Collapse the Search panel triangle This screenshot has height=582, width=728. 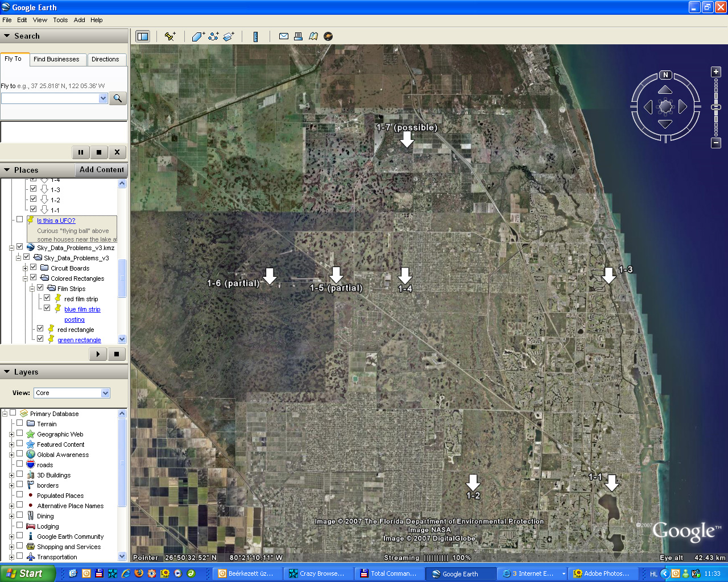pyautogui.click(x=7, y=36)
